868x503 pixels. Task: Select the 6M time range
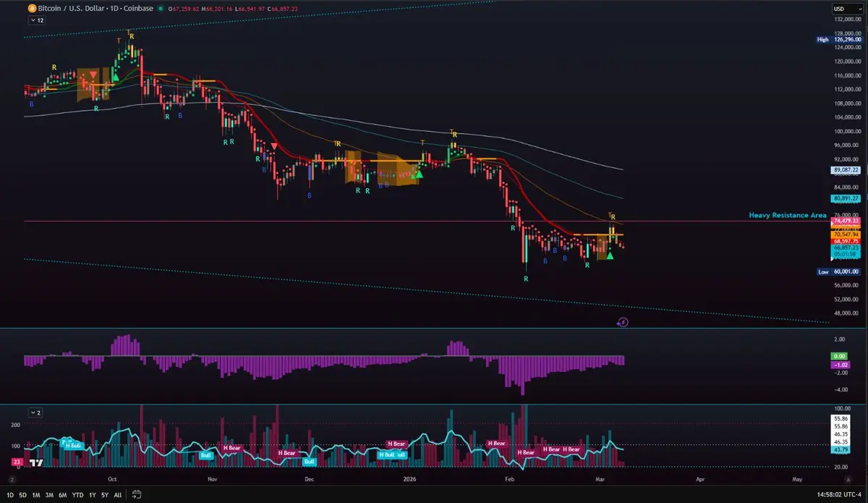pyautogui.click(x=62, y=495)
